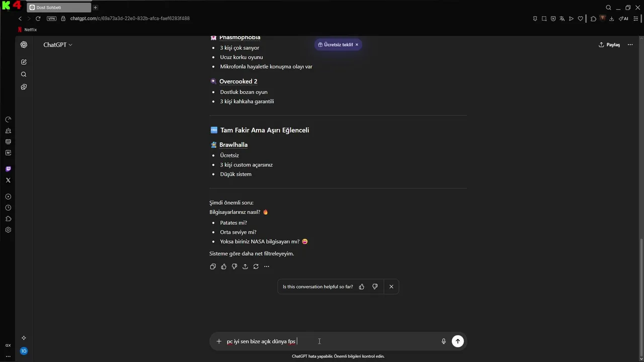644x362 pixels.
Task: Open more actions dots below the response
Action: pyautogui.click(x=267, y=266)
